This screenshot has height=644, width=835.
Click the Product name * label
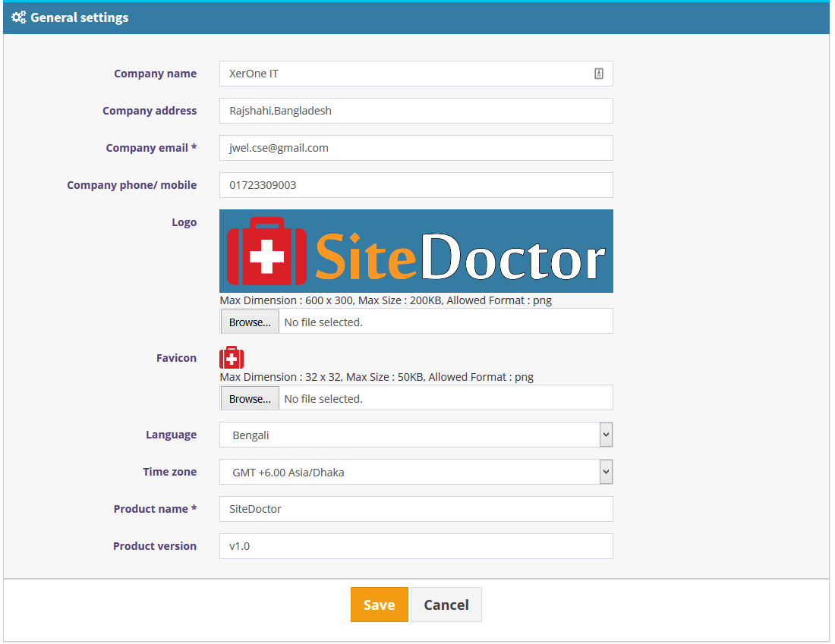coord(155,509)
